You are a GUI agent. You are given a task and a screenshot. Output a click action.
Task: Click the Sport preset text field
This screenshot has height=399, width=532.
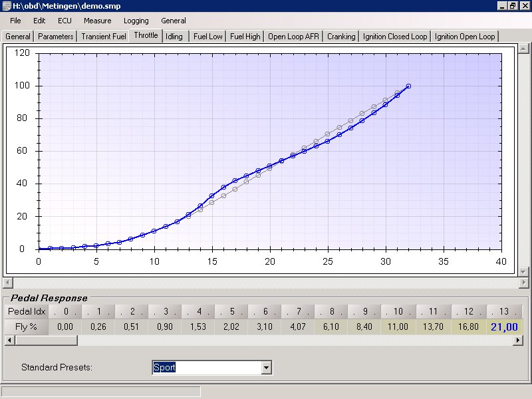point(207,368)
